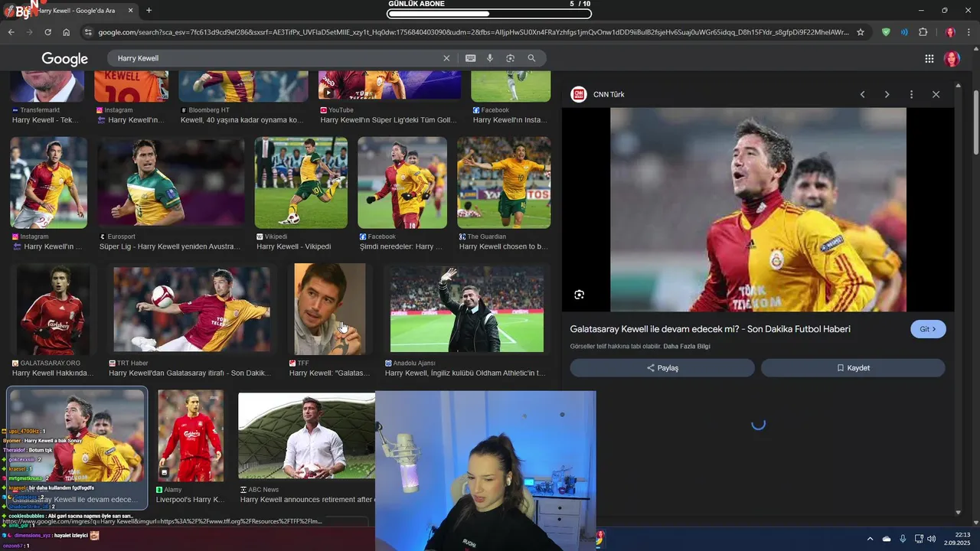The height and width of the screenshot is (551, 980).
Task: Open the Galatasaray Kewell ile devam edecek mi headline
Action: (x=710, y=329)
